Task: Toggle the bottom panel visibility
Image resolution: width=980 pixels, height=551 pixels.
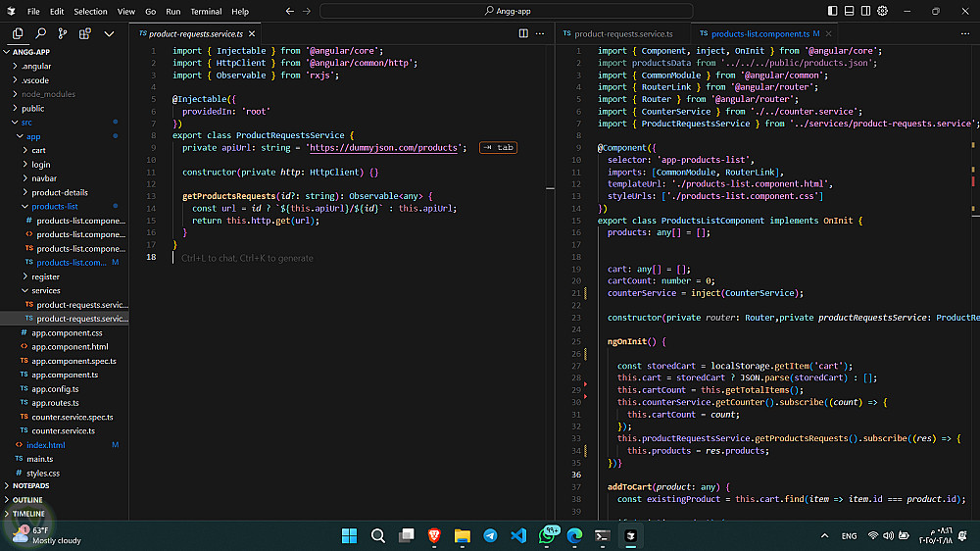Action: point(849,11)
